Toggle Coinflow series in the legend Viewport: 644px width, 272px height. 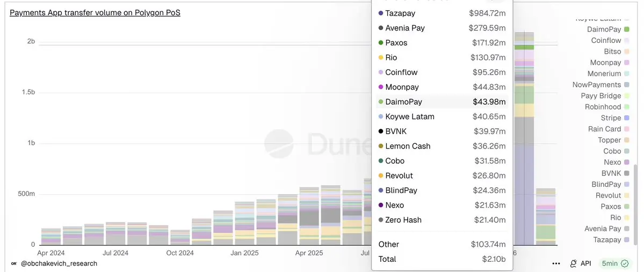click(x=610, y=41)
